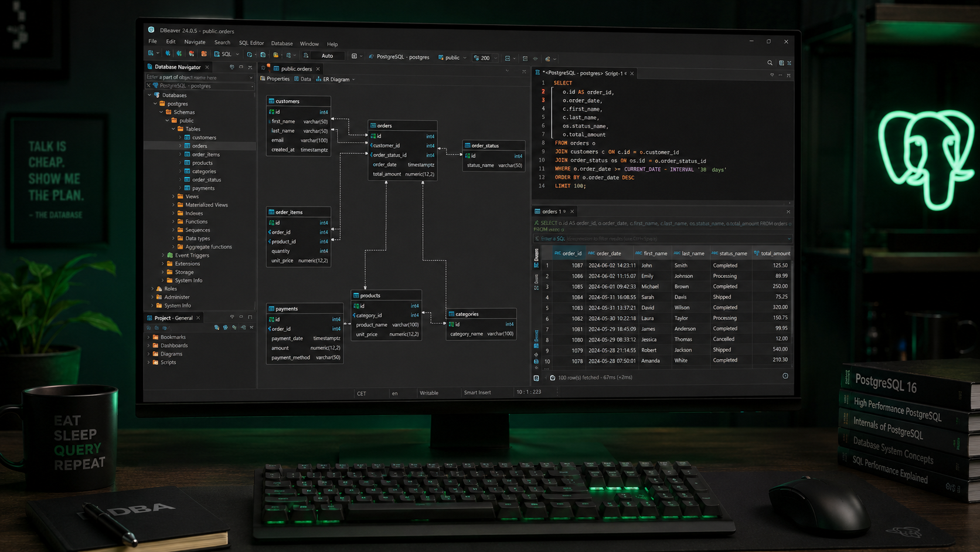This screenshot has height=552, width=980.
Task: Collapse the Databases tree node
Action: [150, 95]
